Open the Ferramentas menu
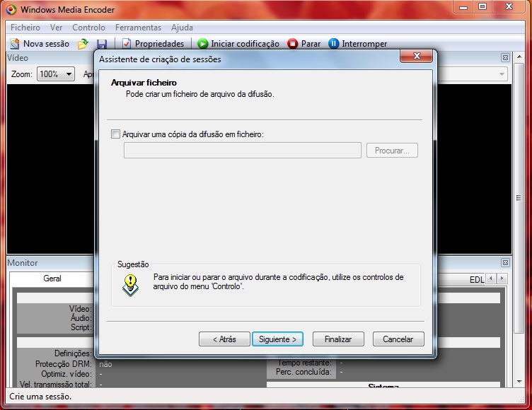 click(138, 28)
